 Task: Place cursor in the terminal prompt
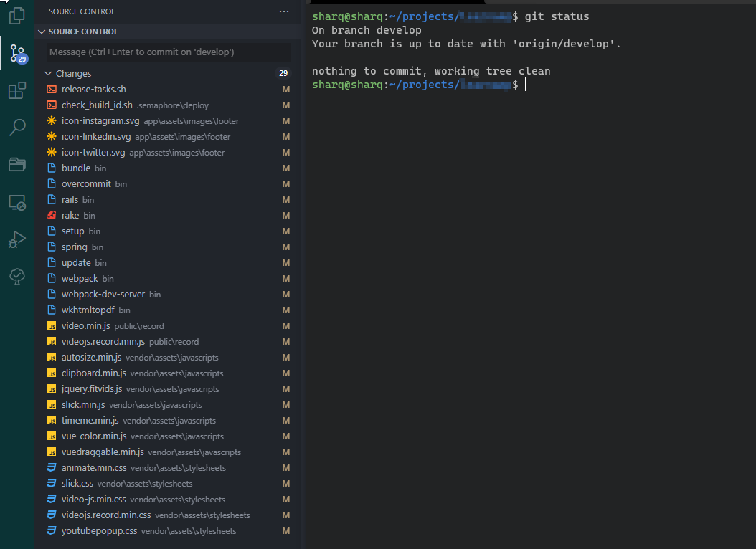[526, 85]
